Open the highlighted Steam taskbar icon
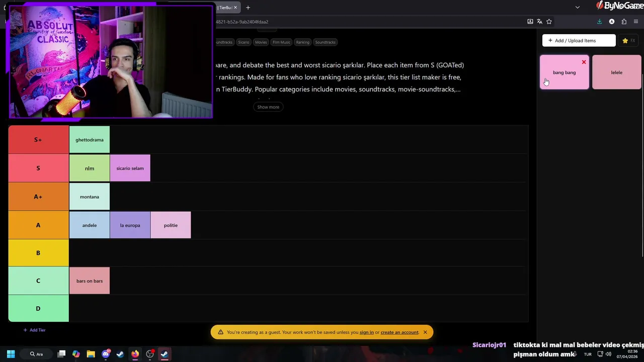Viewport: 644px width, 362px height. pos(165,354)
